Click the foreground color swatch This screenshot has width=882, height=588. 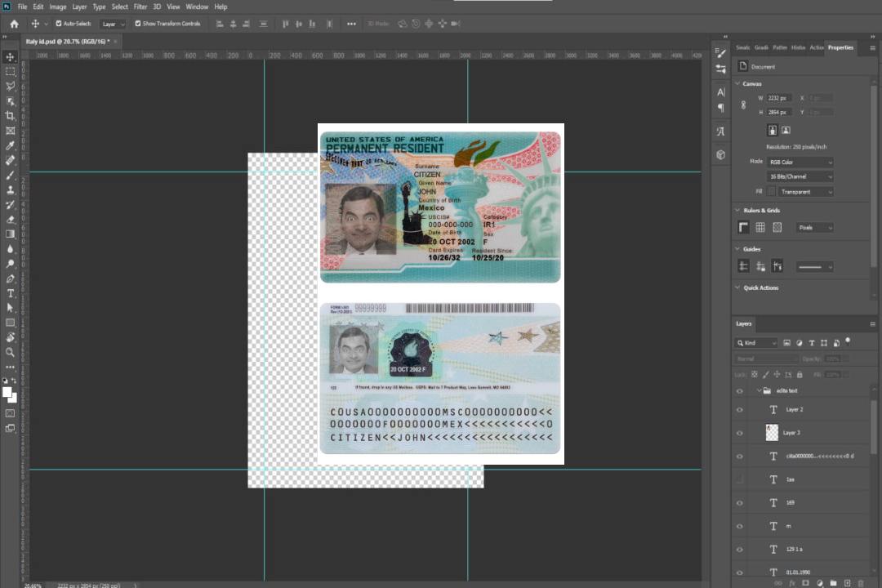click(7, 393)
